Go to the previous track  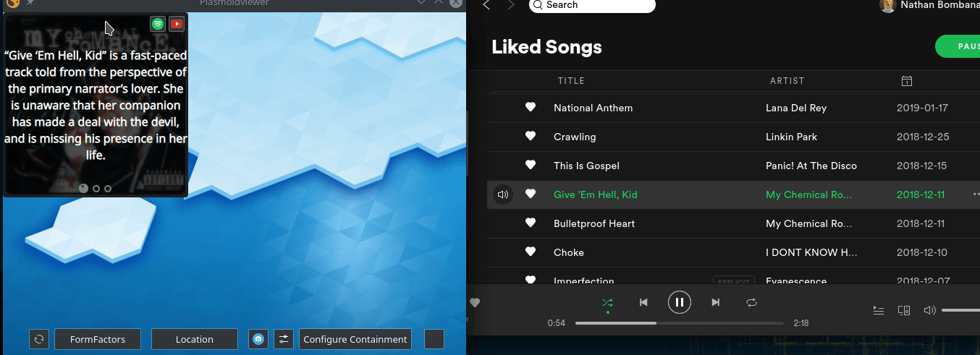[643, 302]
